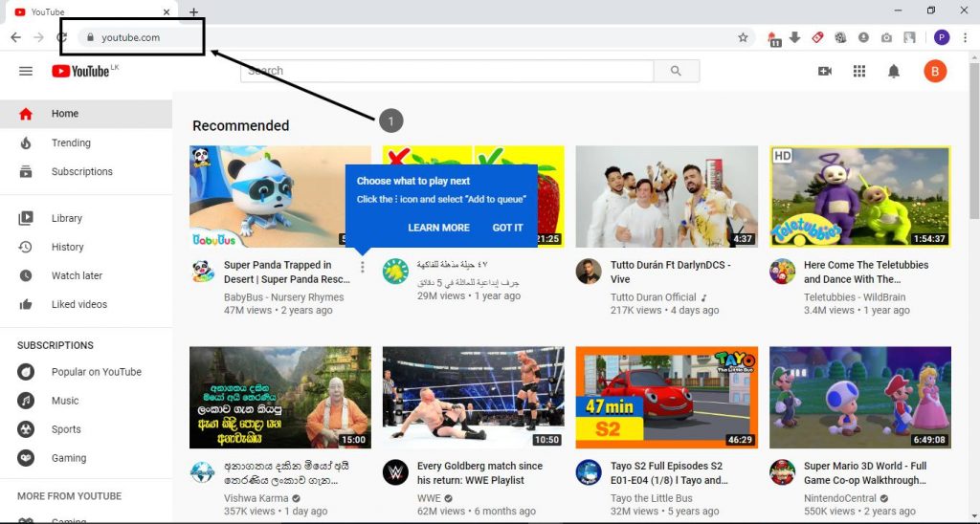Click the camera extension icon
The image size is (980, 524).
[x=886, y=37]
